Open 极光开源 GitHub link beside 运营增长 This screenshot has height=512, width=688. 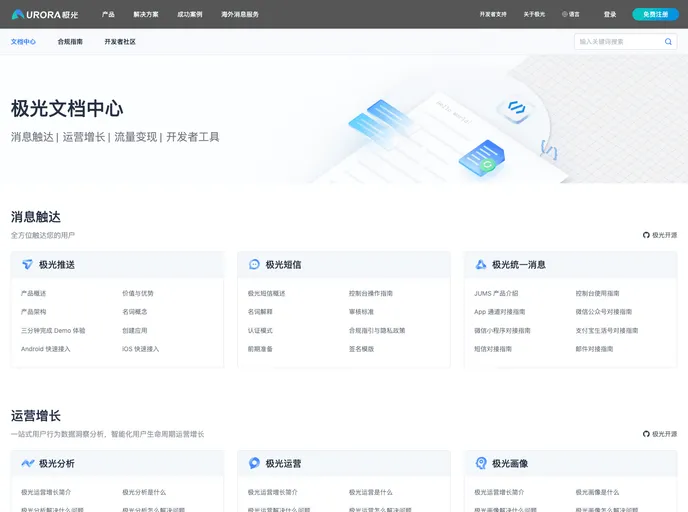pos(660,434)
